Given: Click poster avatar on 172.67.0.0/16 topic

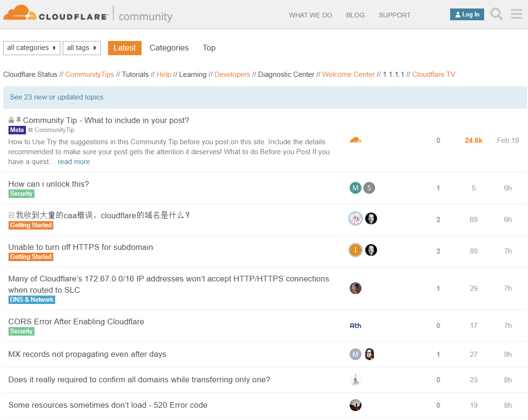Looking at the screenshot, I should [355, 288].
